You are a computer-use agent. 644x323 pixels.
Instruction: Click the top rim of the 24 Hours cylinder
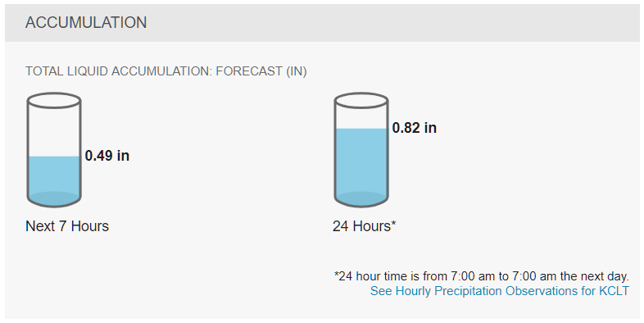point(361,100)
